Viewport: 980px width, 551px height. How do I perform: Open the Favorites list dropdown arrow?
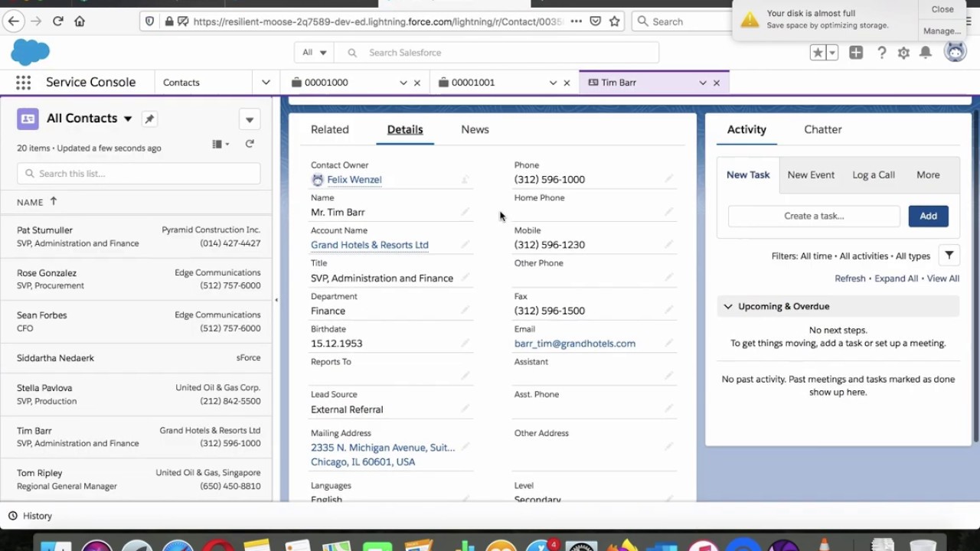tap(832, 52)
